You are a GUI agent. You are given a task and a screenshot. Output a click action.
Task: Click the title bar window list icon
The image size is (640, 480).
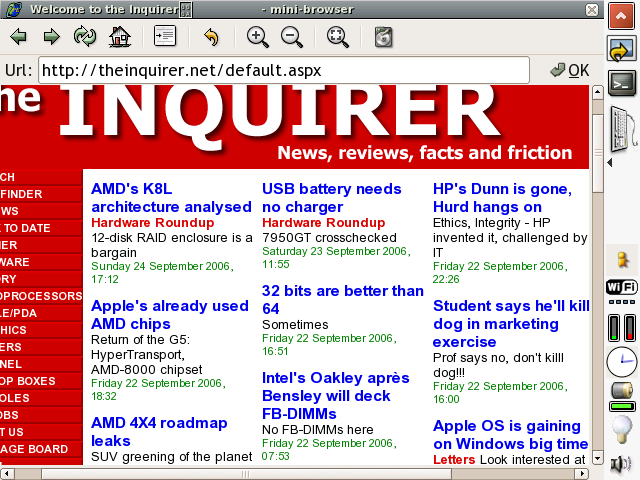(x=186, y=9)
